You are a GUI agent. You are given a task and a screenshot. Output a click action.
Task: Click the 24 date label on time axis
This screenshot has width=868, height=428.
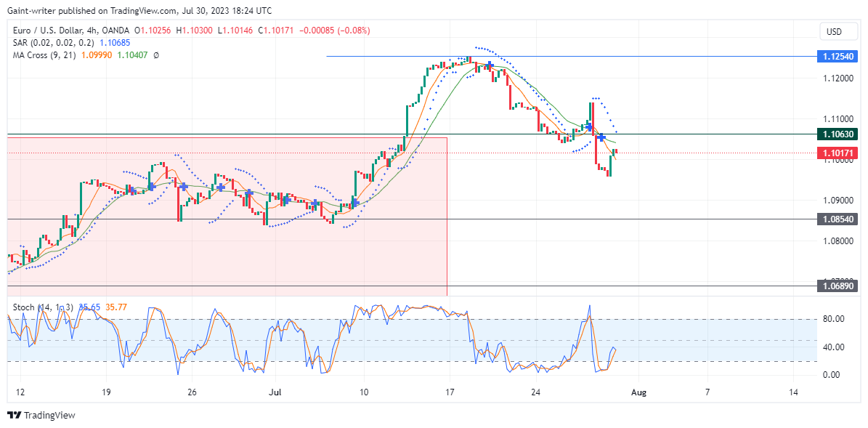pyautogui.click(x=535, y=392)
